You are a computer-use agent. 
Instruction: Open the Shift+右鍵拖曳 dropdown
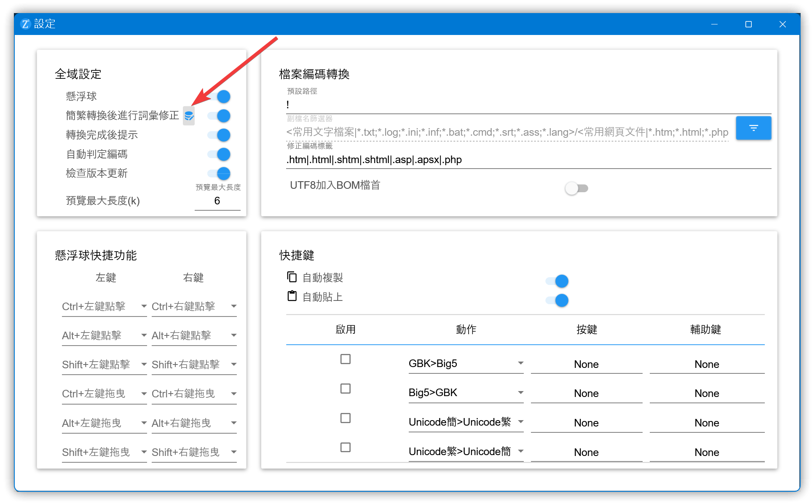(193, 452)
